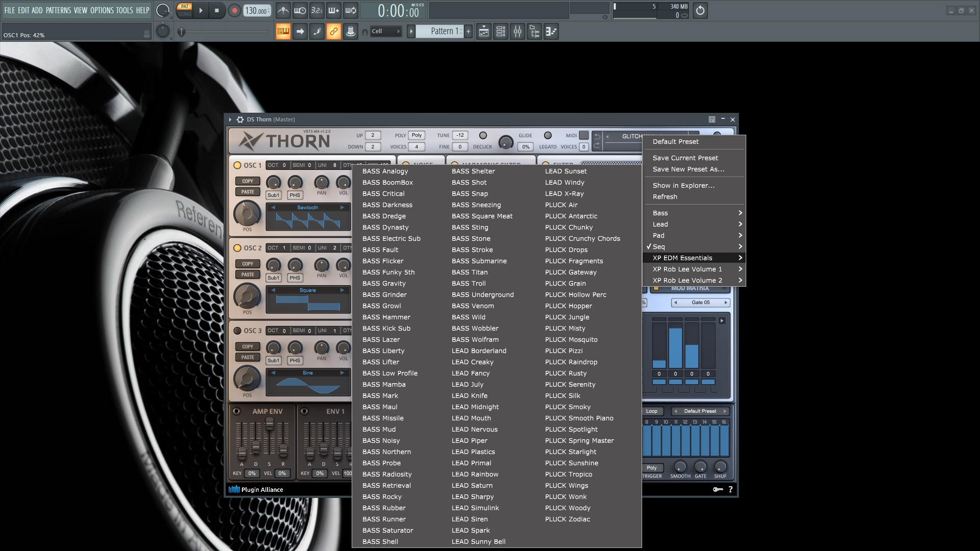Open the Playlist window icon
This screenshot has height=551, width=980.
484,32
